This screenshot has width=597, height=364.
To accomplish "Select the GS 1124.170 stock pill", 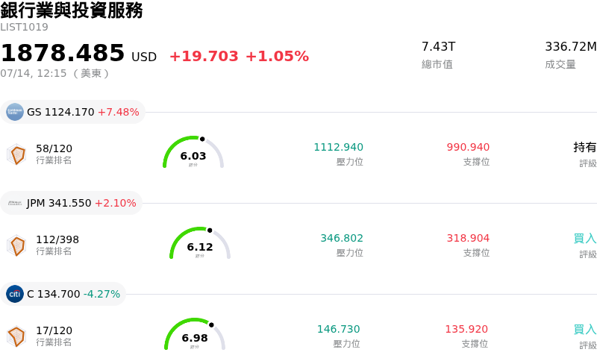I will (72, 112).
